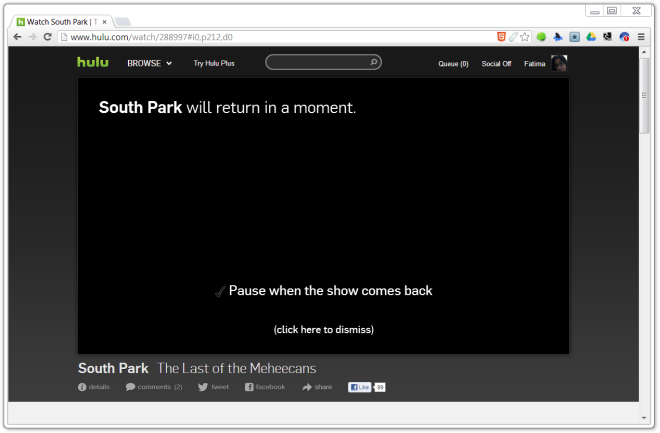Image resolution: width=660 pixels, height=433 pixels.
Task: Click the dark puzzle extension icon
Action: [x=607, y=37]
